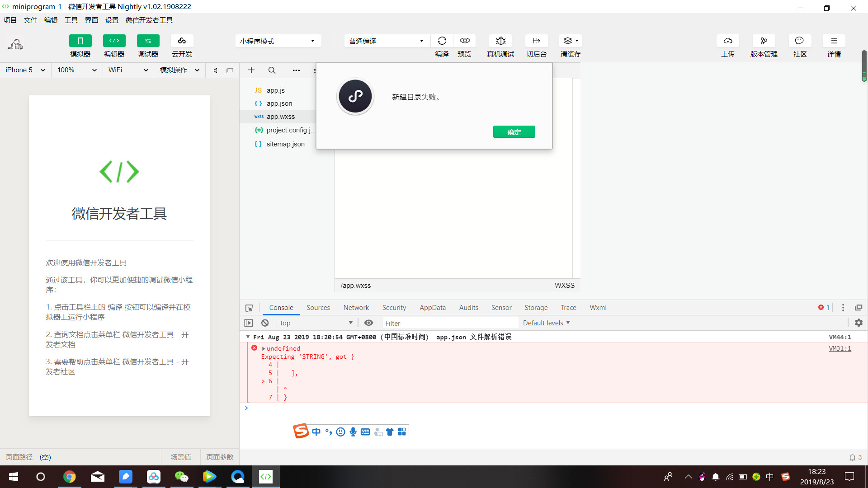
Task: Click the switch to background (切后台) icon
Action: (x=537, y=41)
